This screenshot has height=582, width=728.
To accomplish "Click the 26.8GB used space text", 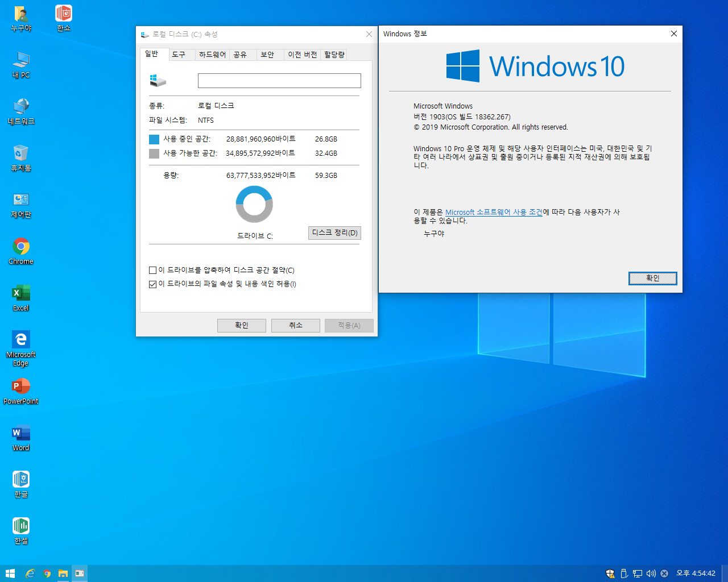I will pos(326,139).
